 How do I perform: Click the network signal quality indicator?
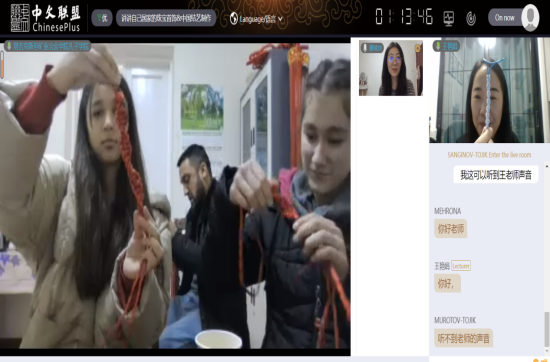pyautogui.click(x=102, y=18)
